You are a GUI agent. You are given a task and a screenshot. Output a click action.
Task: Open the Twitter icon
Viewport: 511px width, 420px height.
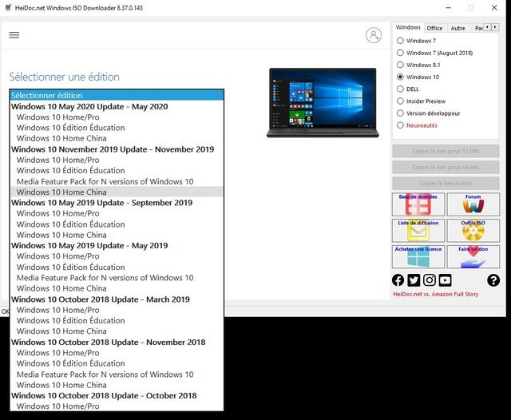tap(414, 280)
